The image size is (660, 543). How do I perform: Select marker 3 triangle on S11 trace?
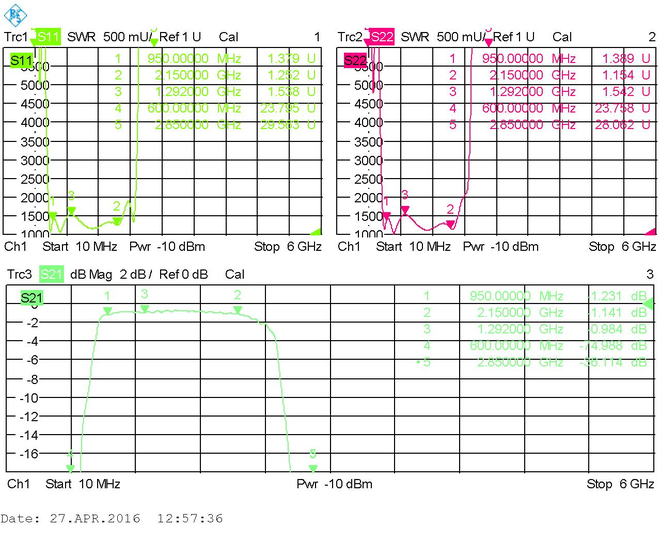(72, 210)
